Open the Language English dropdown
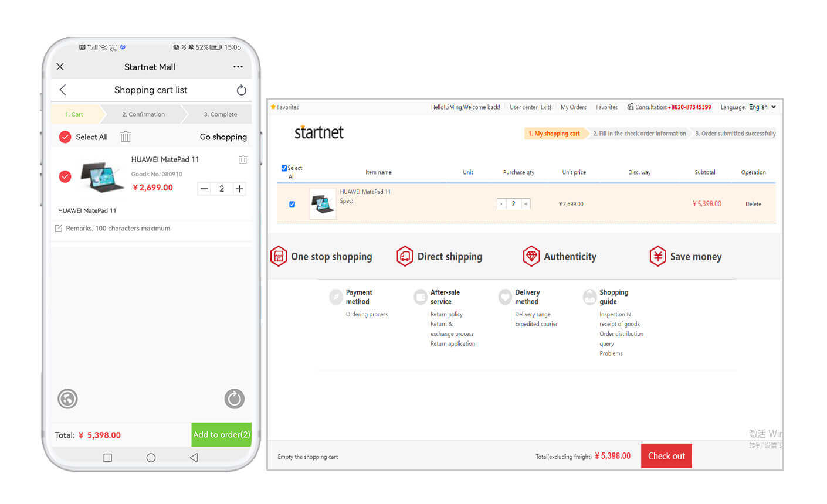827x504 pixels. [762, 107]
